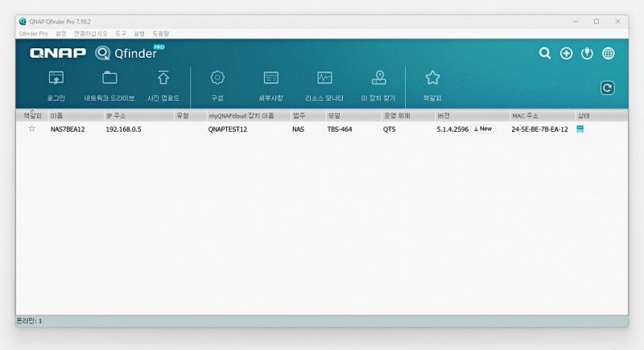Open the Qfinder Pro menu
This screenshot has width=644, height=350.
33,34
